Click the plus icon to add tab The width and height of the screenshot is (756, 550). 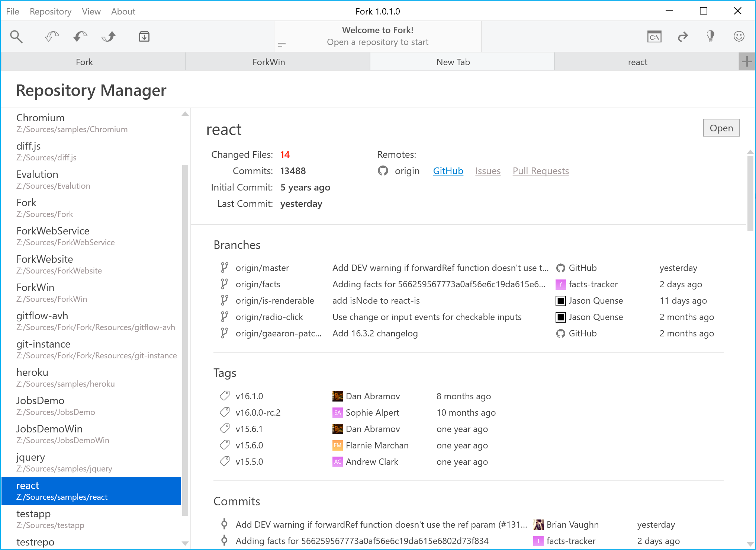[747, 62]
